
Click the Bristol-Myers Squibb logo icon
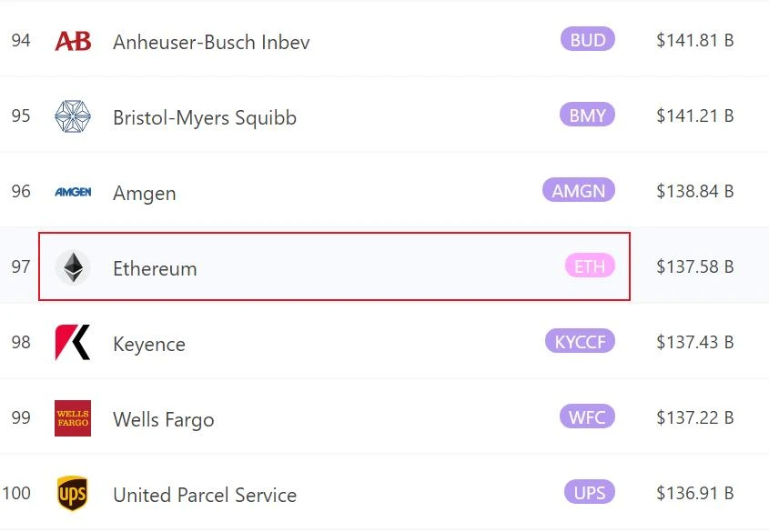coord(73,116)
